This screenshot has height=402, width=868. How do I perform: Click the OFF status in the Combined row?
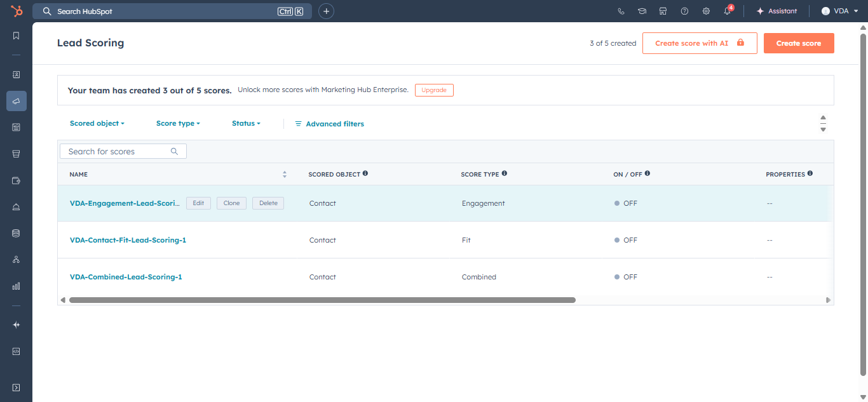tap(626, 277)
